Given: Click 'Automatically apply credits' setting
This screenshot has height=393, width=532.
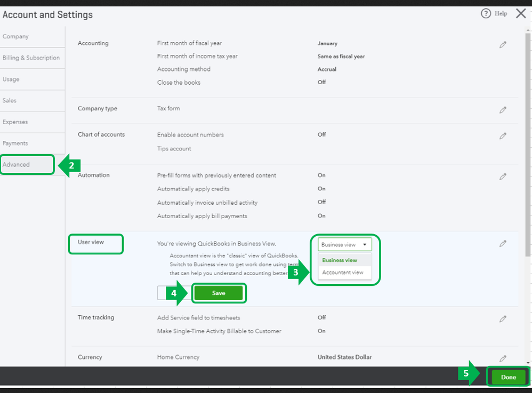Looking at the screenshot, I should [x=193, y=189].
